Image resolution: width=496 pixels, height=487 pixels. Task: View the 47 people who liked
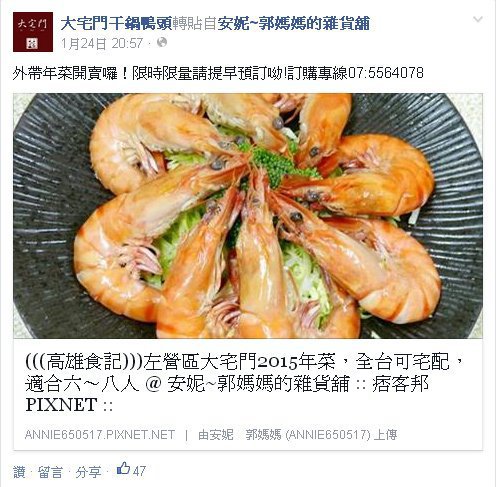coord(139,471)
